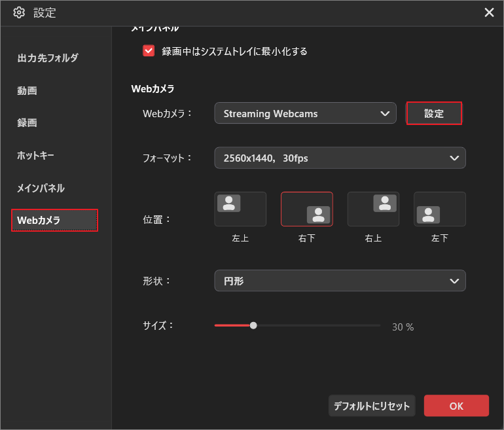Click the Webカメラ section heading
Viewport: 504px width, 430px height.
(x=153, y=89)
